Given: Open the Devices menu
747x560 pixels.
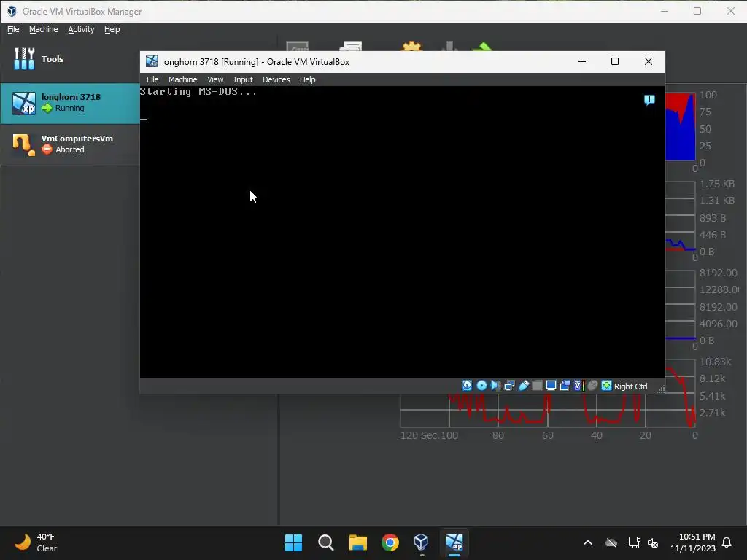Looking at the screenshot, I should click(x=276, y=79).
